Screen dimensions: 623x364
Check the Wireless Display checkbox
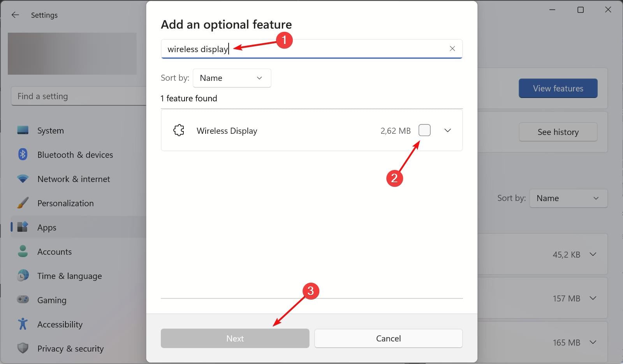click(x=424, y=130)
